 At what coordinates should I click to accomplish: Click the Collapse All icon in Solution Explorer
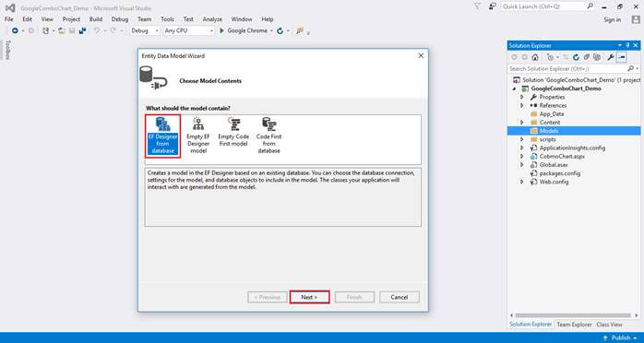(587, 57)
